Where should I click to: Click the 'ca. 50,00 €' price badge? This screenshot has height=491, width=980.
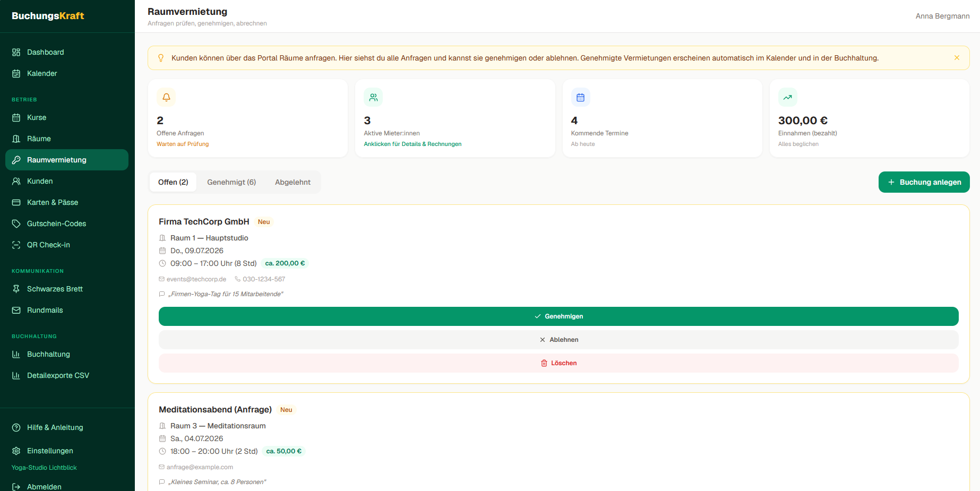point(284,451)
